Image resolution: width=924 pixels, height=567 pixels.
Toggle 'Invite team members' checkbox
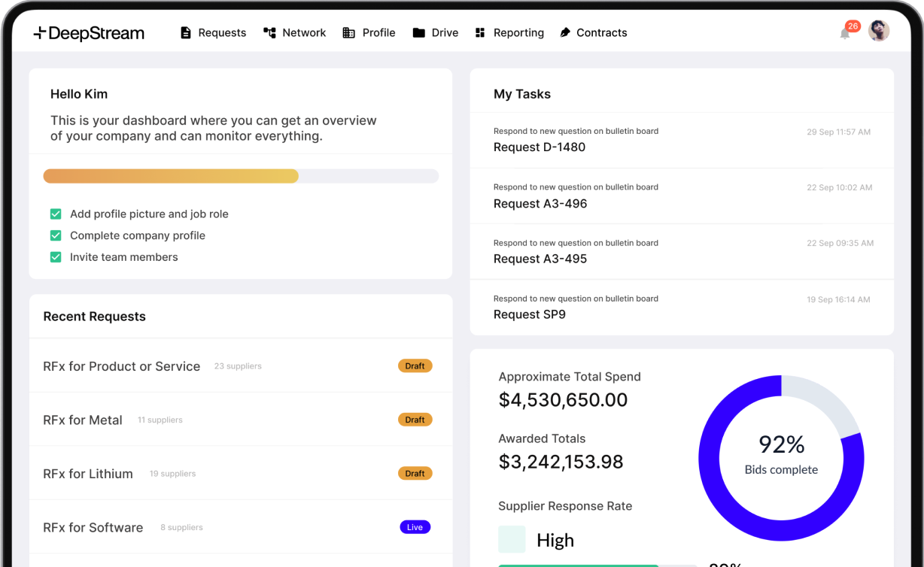[x=56, y=257]
